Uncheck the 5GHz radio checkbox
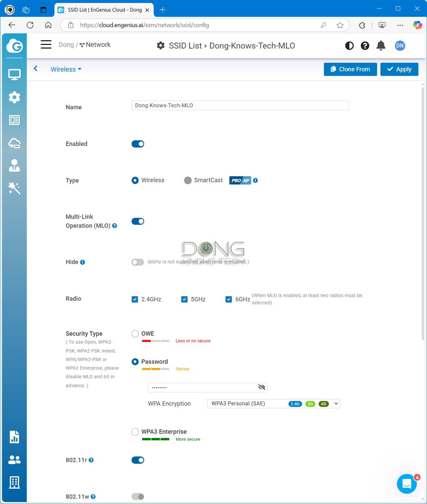The width and height of the screenshot is (427, 504). pyautogui.click(x=184, y=299)
